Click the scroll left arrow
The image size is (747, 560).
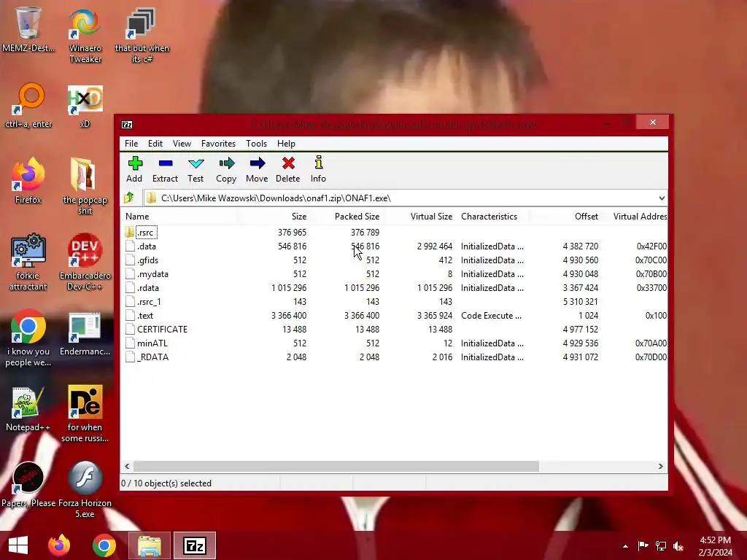pos(127,466)
